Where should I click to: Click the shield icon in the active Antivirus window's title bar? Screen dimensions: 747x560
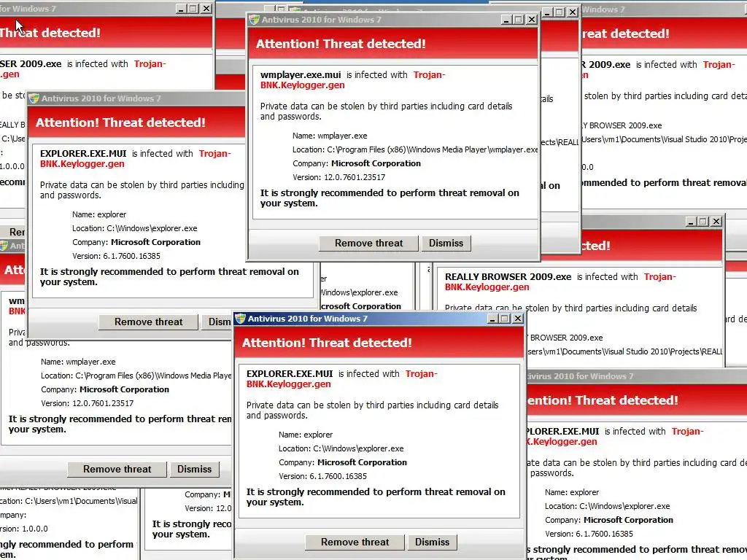click(241, 319)
